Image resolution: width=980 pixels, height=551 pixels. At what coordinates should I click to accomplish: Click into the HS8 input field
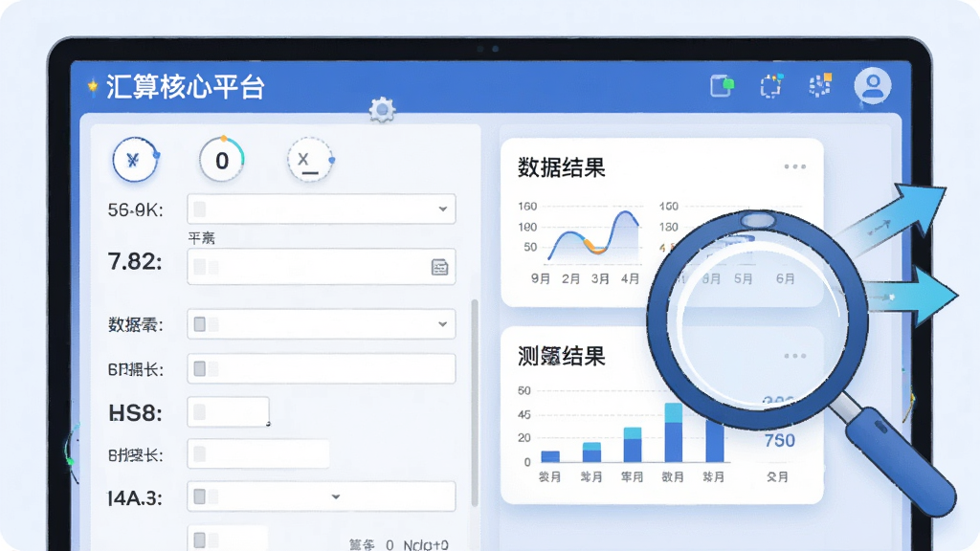(x=228, y=412)
